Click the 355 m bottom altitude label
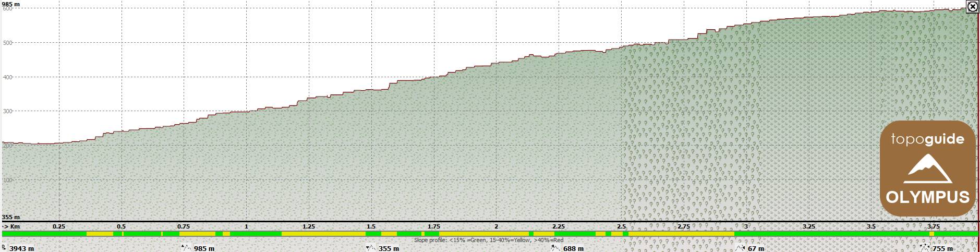980x252 pixels. pos(10,217)
